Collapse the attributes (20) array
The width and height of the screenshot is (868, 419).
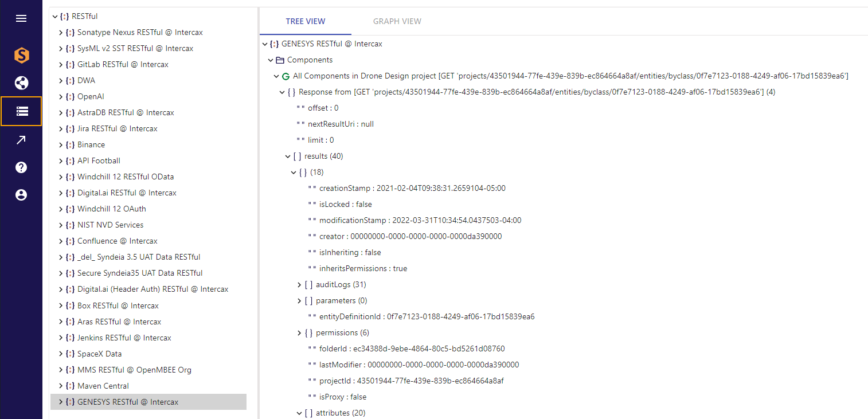[299, 413]
